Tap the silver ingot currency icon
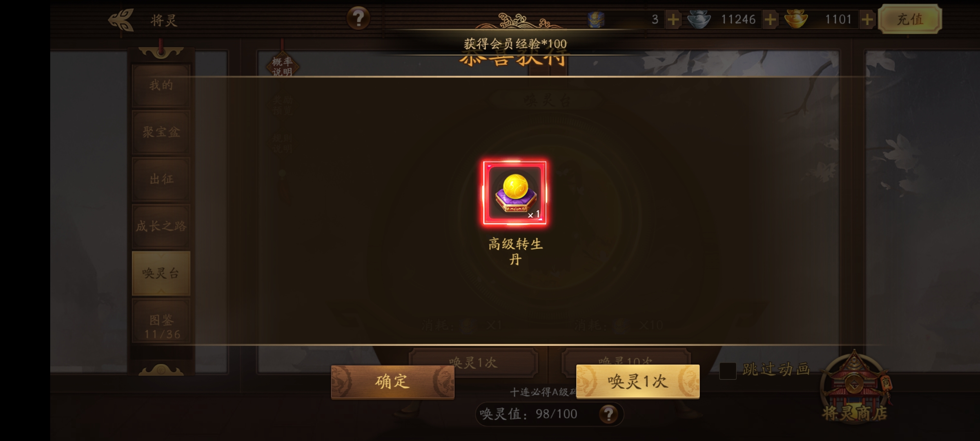Screen dimensions: 980x441 pyautogui.click(x=699, y=19)
